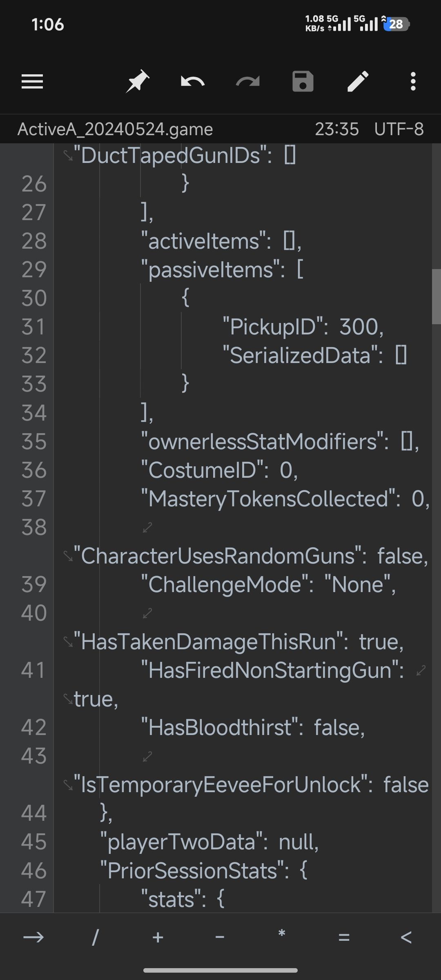Image resolution: width=441 pixels, height=980 pixels.
Task: Select line number 46 in the gutter
Action: point(34,871)
